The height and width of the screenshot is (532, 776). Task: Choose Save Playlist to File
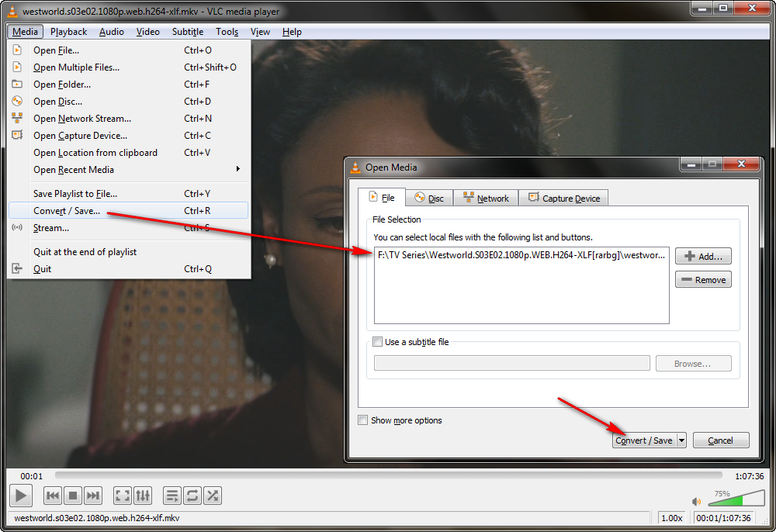(128, 194)
